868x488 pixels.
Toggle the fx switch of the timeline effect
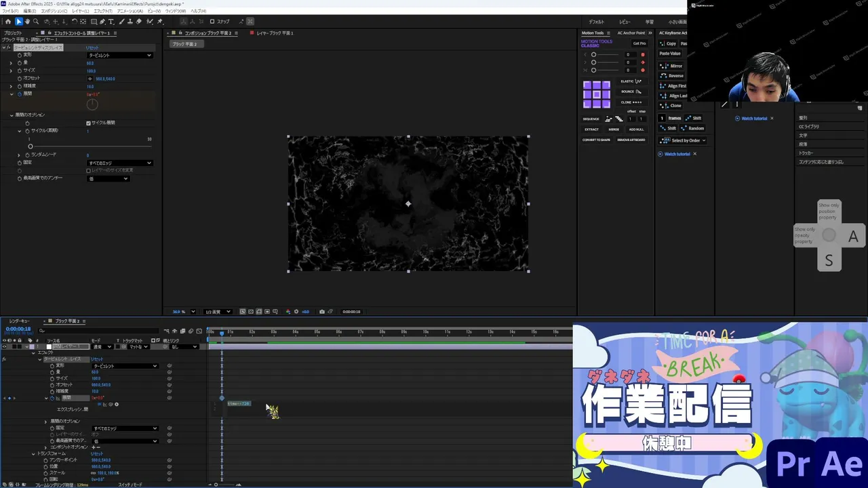[x=4, y=359]
